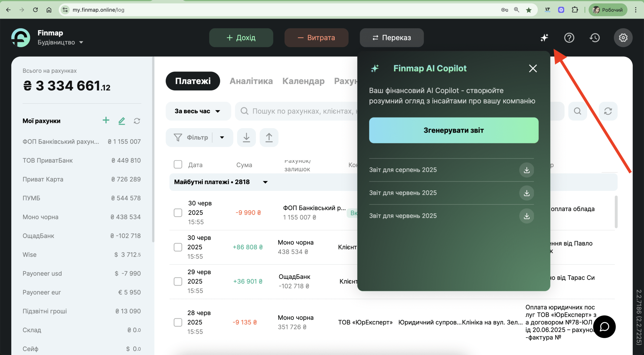Screen dimensions: 644x355
Task: Download the first червень 2025 report
Action: (527, 193)
